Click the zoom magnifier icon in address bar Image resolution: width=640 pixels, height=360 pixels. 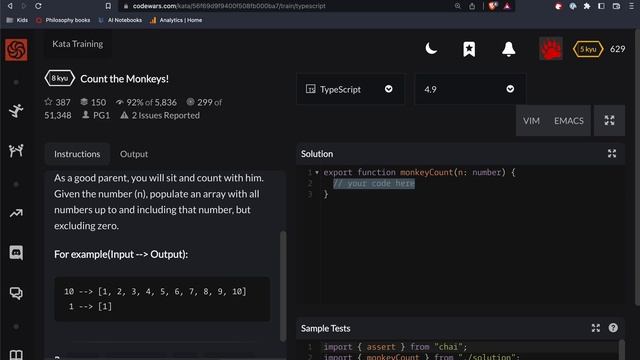458,6
